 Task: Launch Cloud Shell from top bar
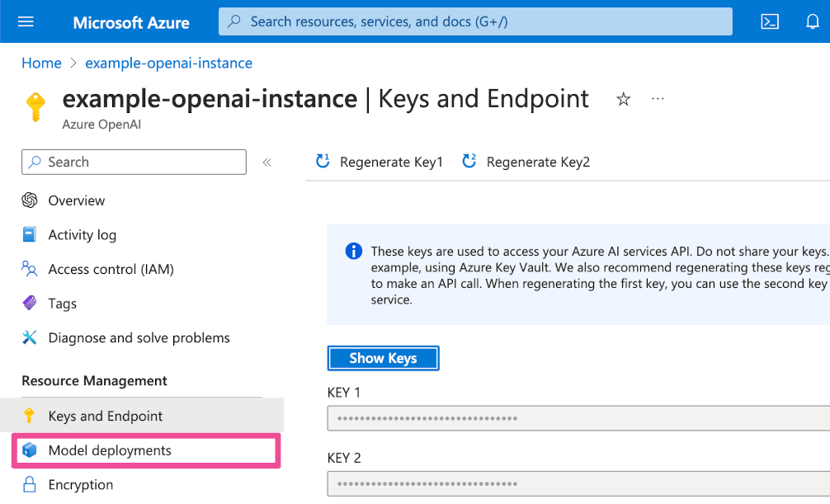click(x=770, y=21)
